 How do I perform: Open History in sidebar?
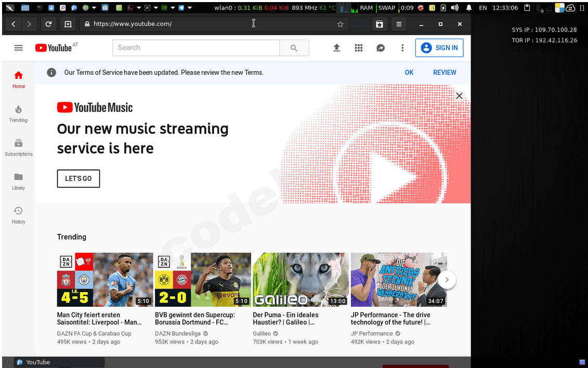pos(18,214)
